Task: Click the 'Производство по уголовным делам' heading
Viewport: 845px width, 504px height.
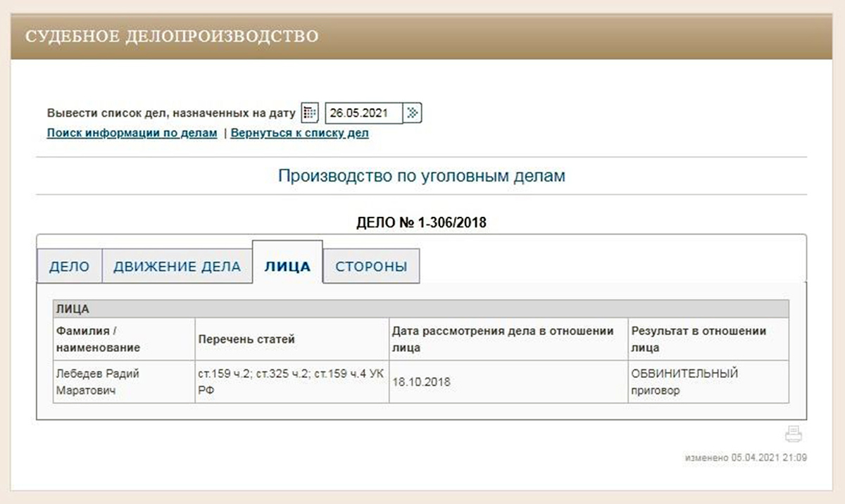Action: click(421, 176)
